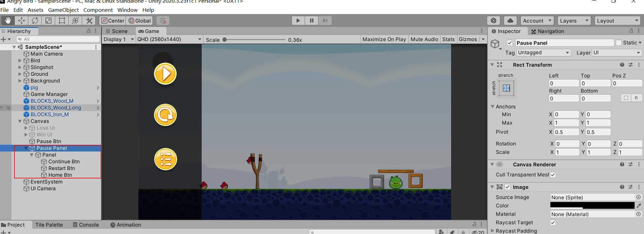Open the Assets menu
The width and height of the screenshot is (644, 234).
tap(35, 10)
